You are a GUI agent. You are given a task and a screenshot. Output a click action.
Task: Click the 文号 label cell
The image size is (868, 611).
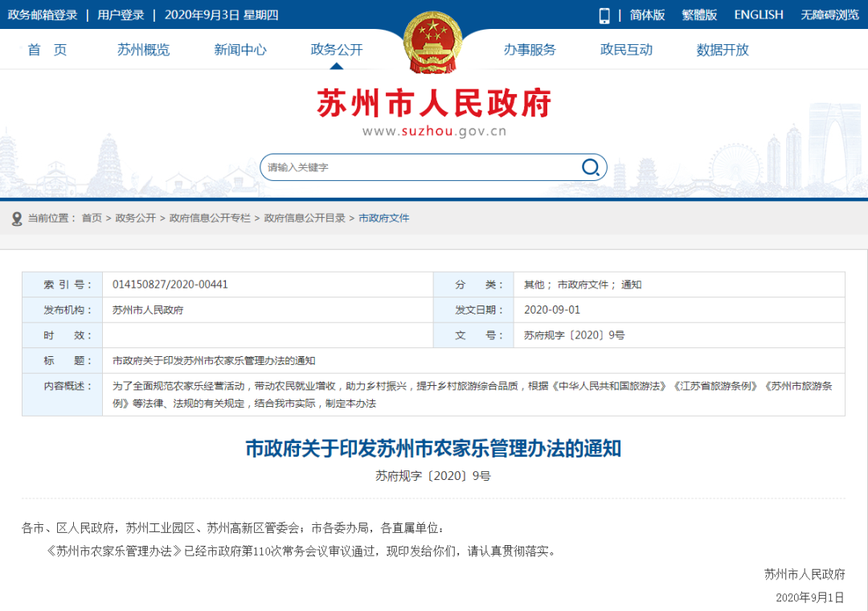point(474,335)
